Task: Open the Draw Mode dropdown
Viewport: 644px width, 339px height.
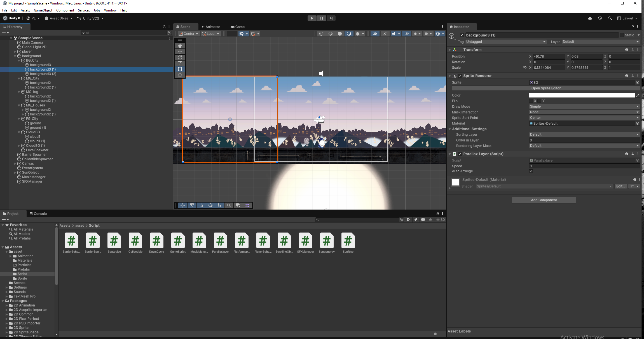Action: (x=584, y=106)
